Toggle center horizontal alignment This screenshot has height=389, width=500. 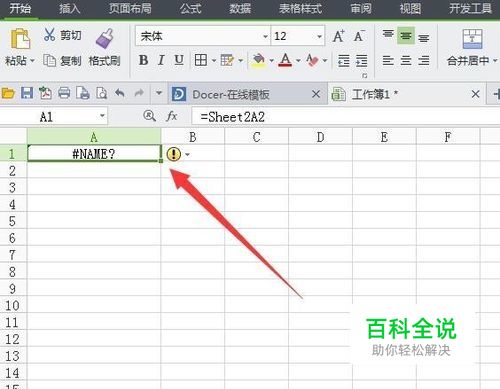[x=406, y=61]
